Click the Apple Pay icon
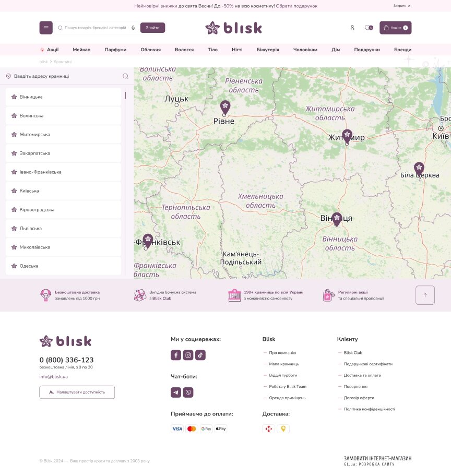The width and height of the screenshot is (451, 476). [221, 429]
